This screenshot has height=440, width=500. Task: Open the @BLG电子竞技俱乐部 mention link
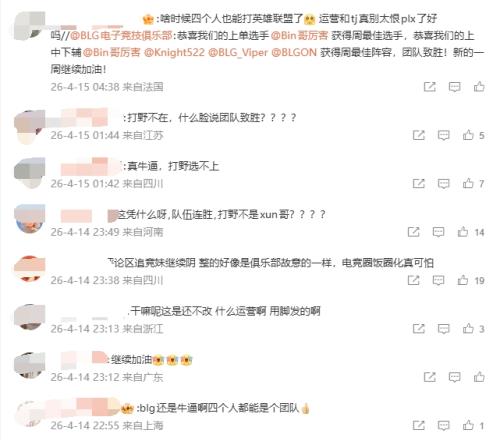(121, 35)
